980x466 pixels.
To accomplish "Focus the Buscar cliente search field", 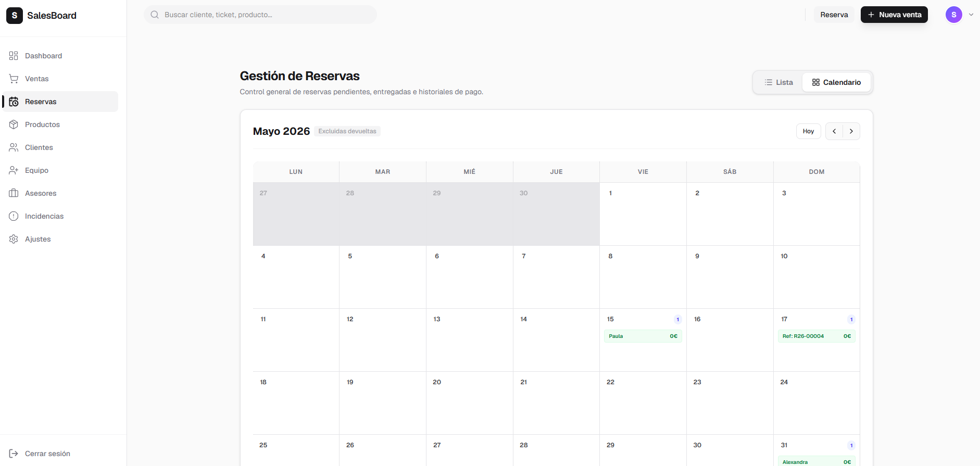I will (x=260, y=15).
